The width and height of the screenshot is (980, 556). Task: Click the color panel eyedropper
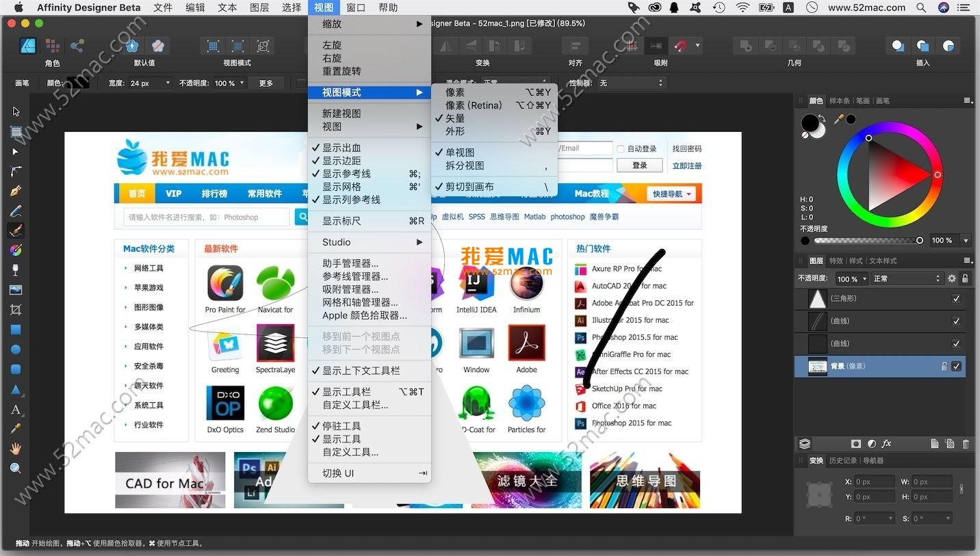coord(839,120)
